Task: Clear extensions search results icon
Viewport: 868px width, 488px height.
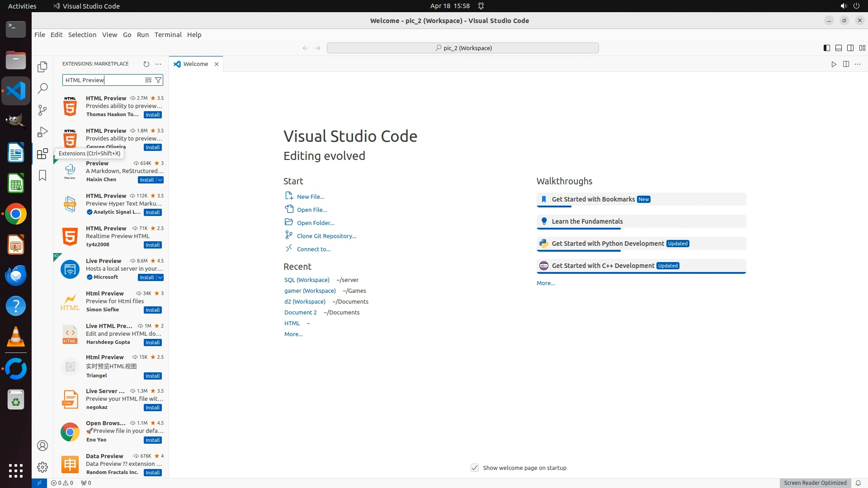Action: [148, 80]
